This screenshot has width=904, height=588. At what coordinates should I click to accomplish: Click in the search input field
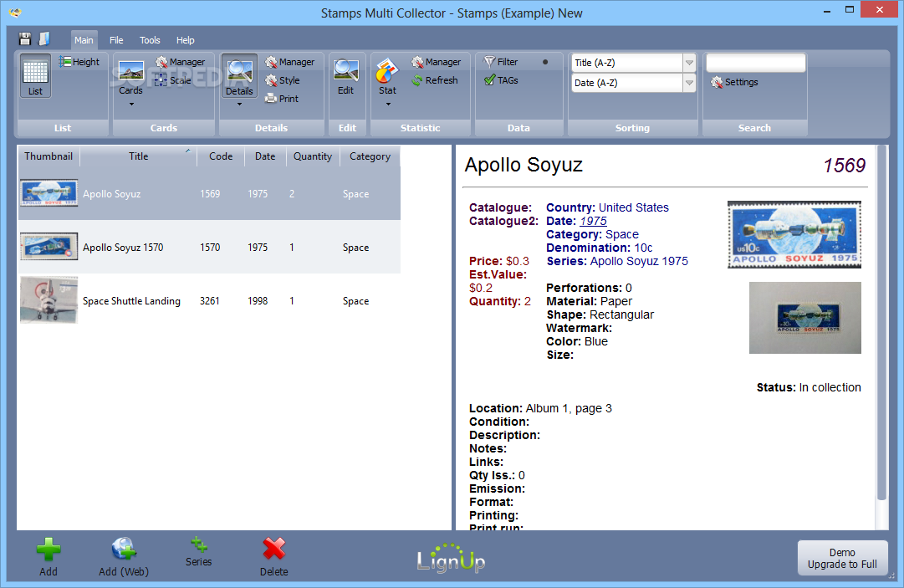click(755, 63)
